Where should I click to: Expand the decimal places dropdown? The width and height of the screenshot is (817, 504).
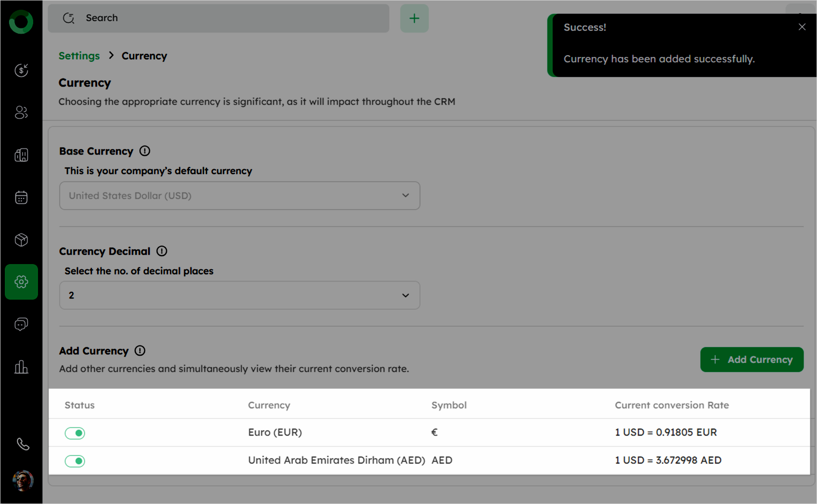pos(239,295)
